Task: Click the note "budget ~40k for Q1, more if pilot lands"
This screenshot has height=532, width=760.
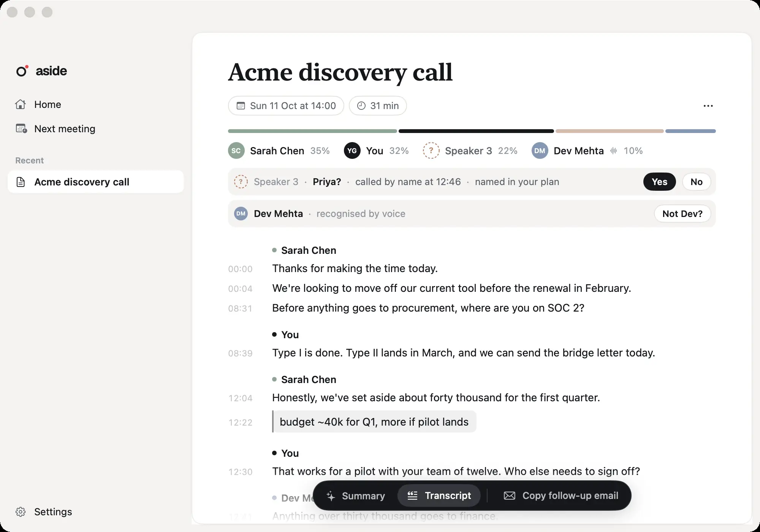Action: 374,422
